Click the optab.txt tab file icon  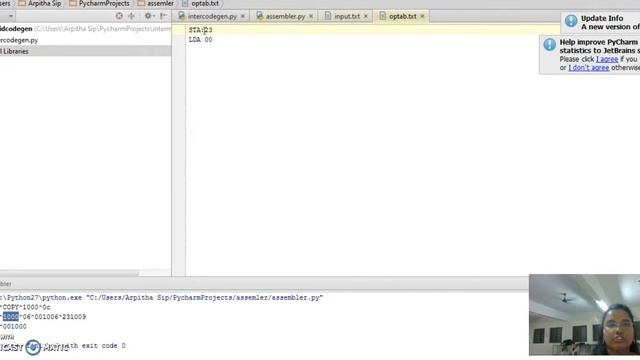tap(382, 16)
